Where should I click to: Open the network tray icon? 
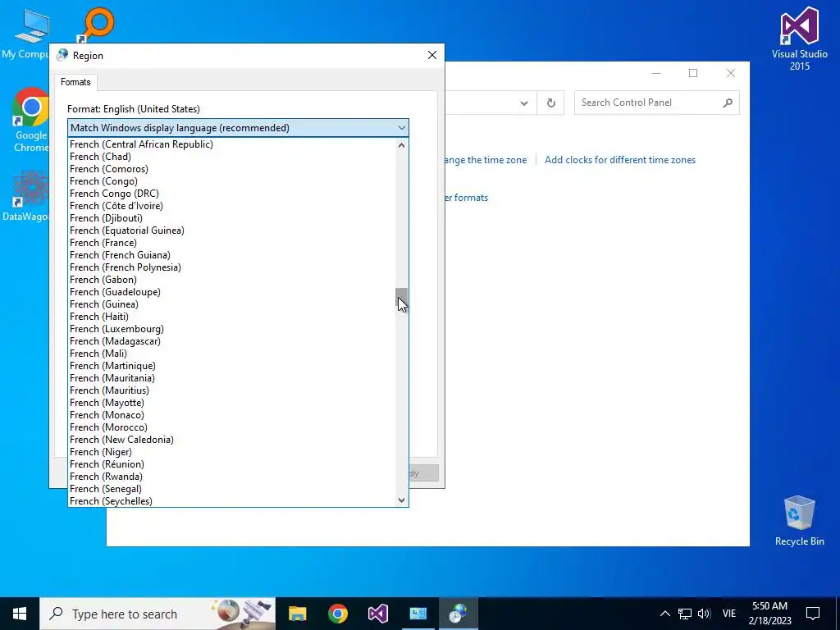pos(685,614)
